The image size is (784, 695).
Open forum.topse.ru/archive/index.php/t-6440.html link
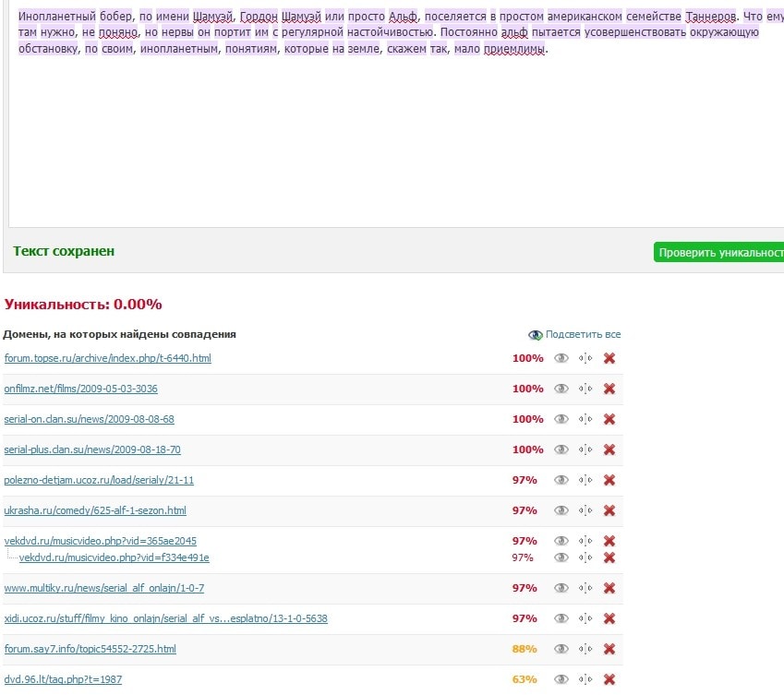point(107,358)
